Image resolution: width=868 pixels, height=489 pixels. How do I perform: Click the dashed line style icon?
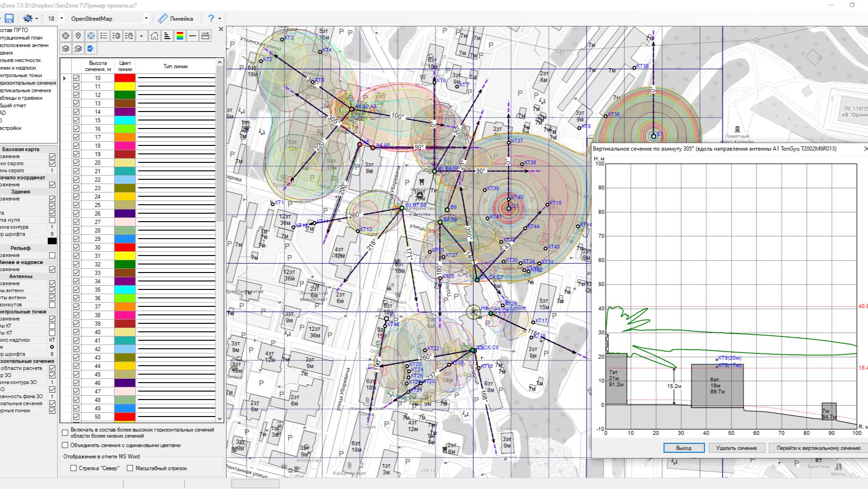point(192,36)
